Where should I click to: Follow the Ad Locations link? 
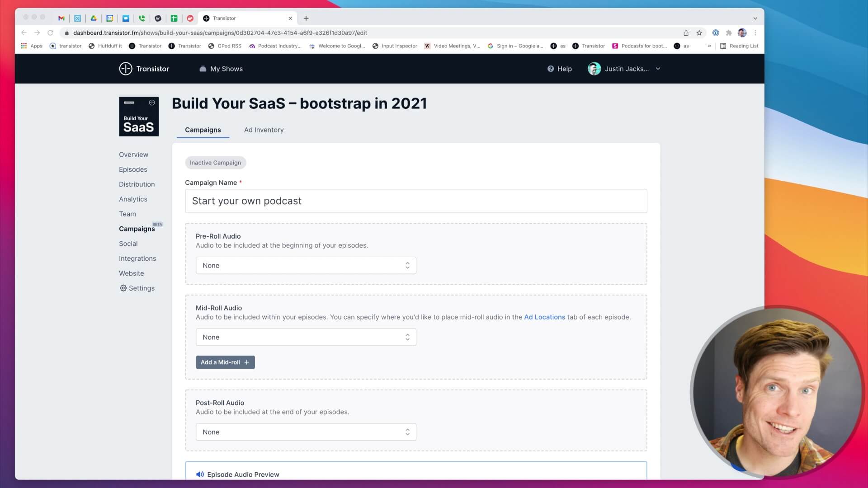544,317
